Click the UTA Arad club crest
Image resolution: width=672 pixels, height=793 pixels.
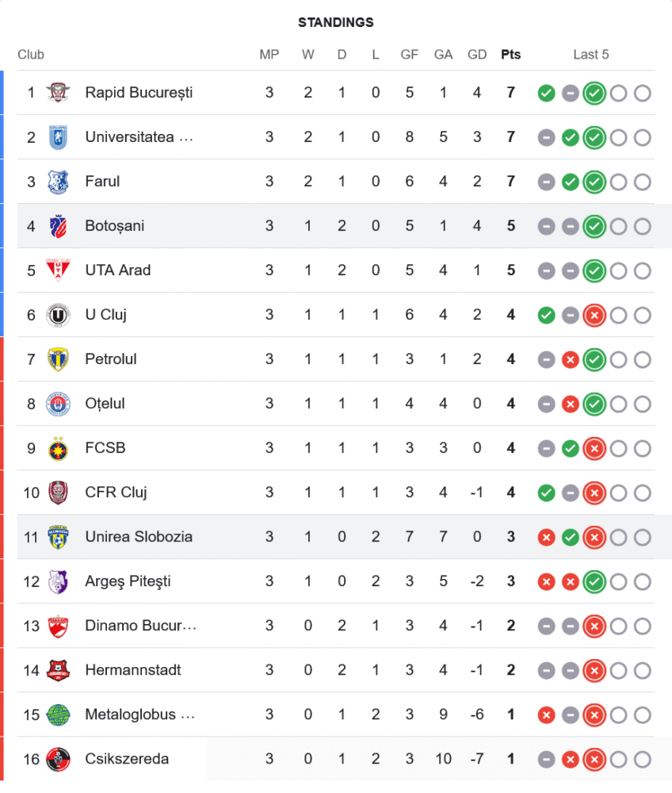(58, 270)
